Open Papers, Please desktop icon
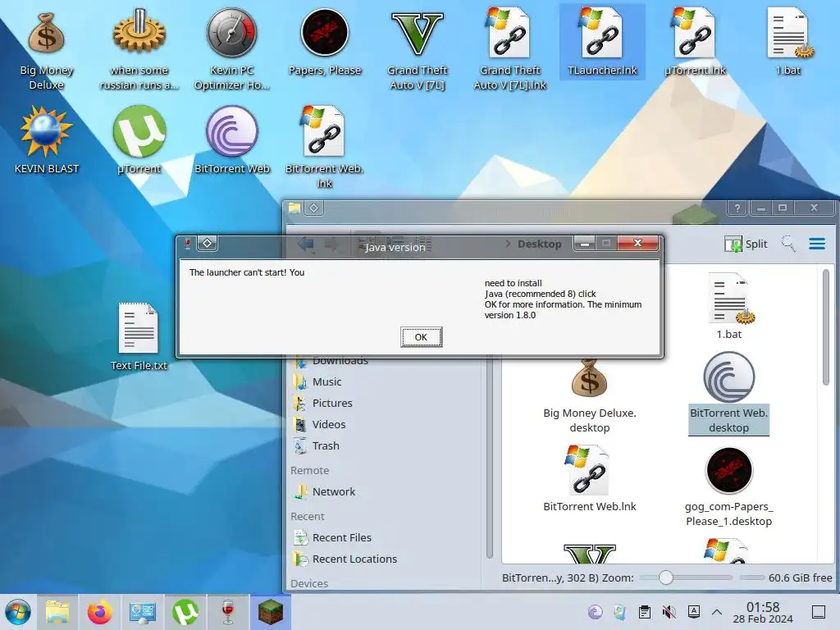840x630 pixels. point(325,43)
